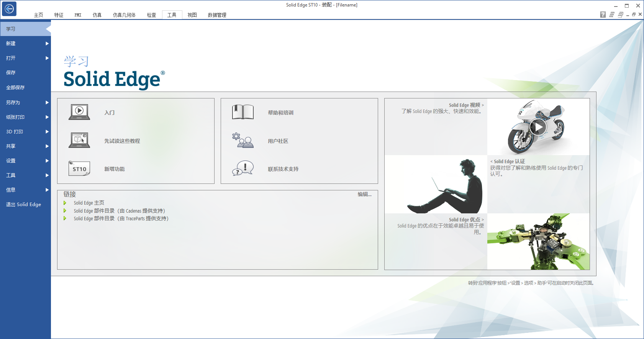Click the 用户社区 people and gear icon
The width and height of the screenshot is (644, 339).
click(243, 140)
